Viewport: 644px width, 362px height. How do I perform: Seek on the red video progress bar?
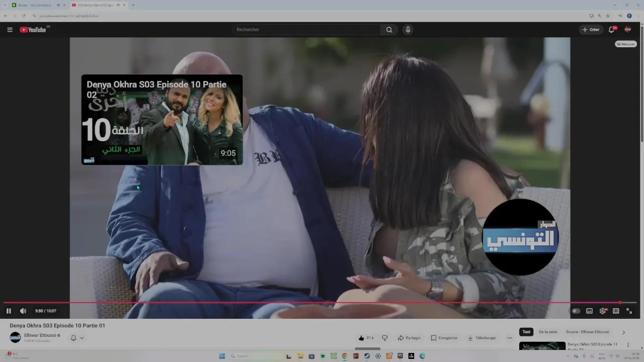[320, 303]
